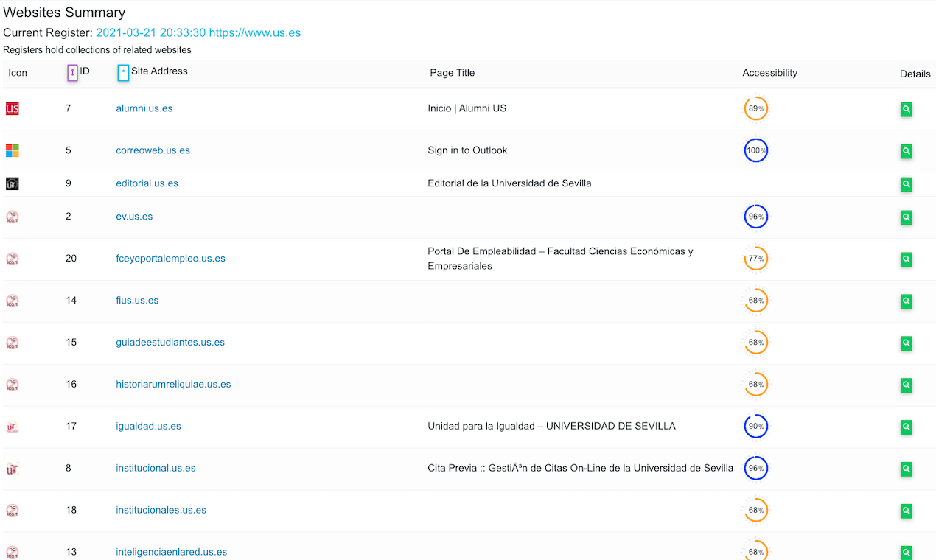This screenshot has width=936, height=560.
Task: Open details magnifier for correoweb.us.es
Action: [906, 151]
